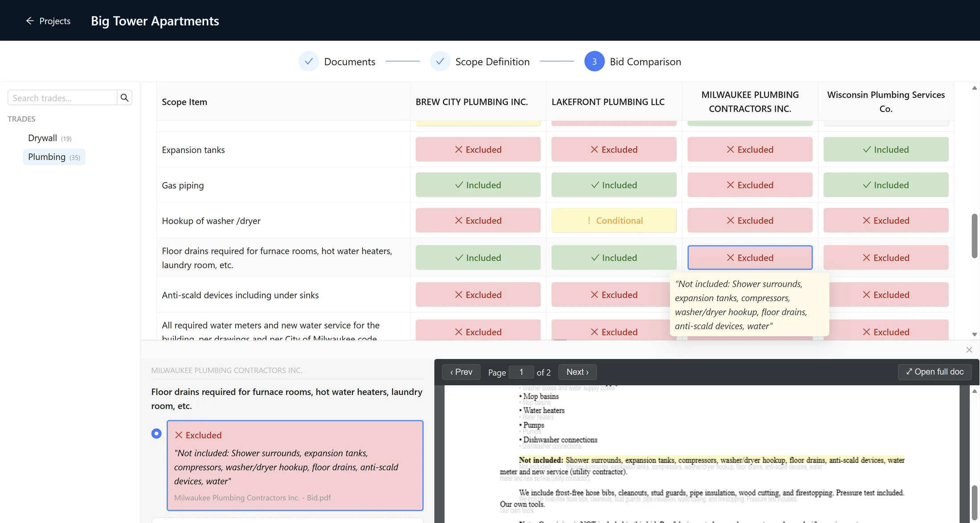Open Brew City Expansion tanks Excluded cell
This screenshot has height=523, width=980.
(x=478, y=149)
